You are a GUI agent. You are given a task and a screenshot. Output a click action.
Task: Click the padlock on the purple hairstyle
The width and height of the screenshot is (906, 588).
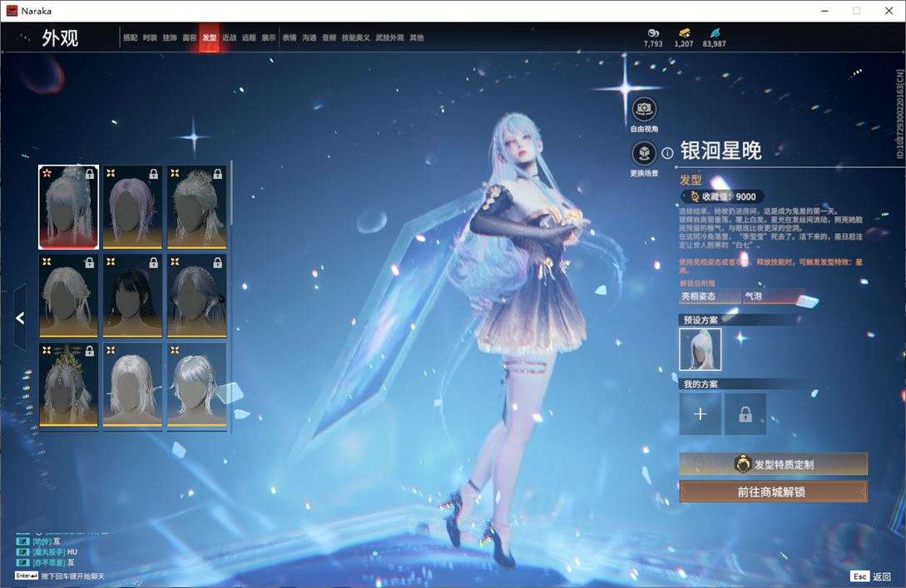(x=153, y=174)
